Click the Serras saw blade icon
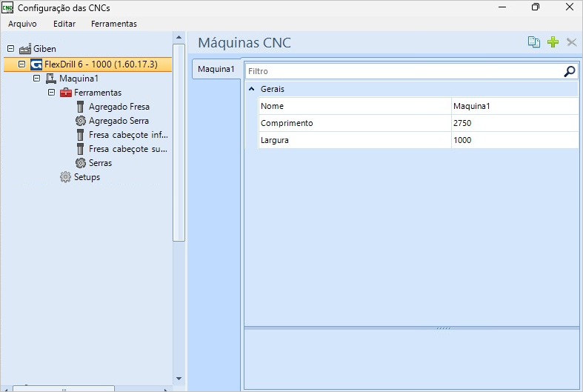583x392 pixels. (x=80, y=163)
